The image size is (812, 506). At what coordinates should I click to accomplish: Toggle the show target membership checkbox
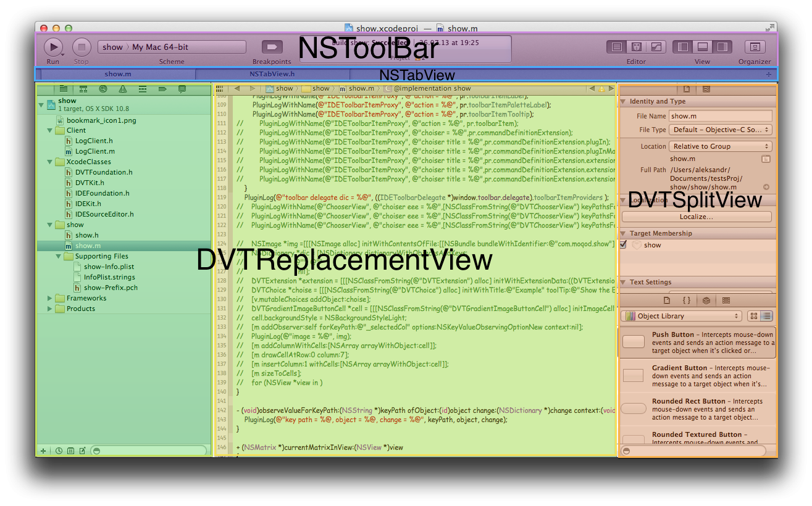624,245
